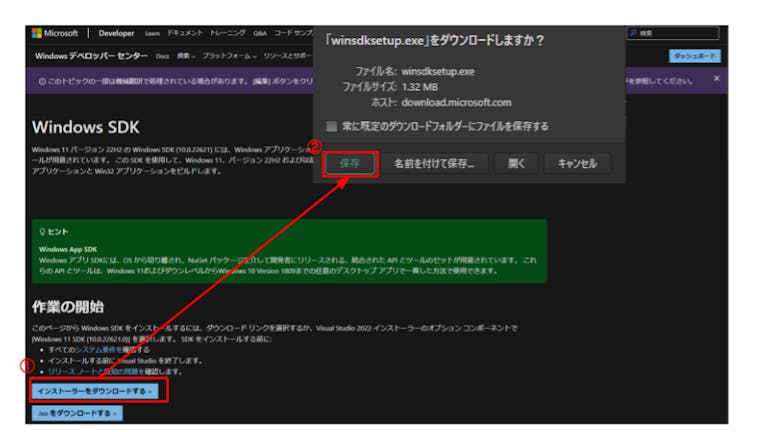
Task: Open Windows デベロッパー センター home link
Action: [x=91, y=56]
